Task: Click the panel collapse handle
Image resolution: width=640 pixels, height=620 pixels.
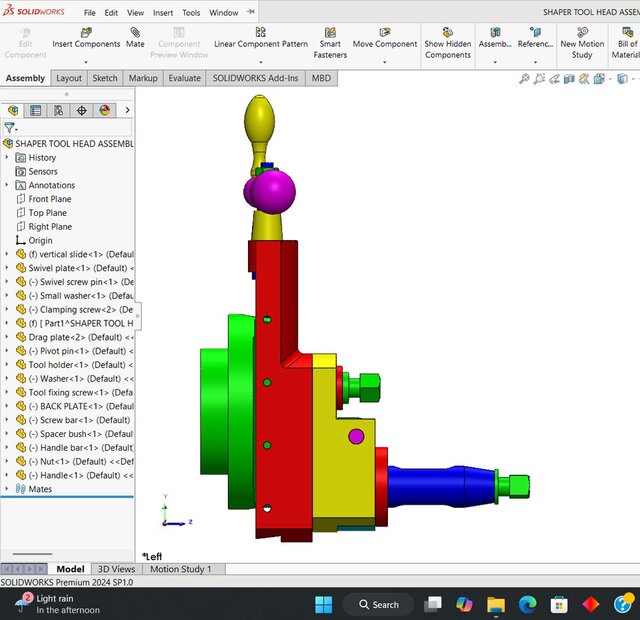Action: [x=138, y=316]
